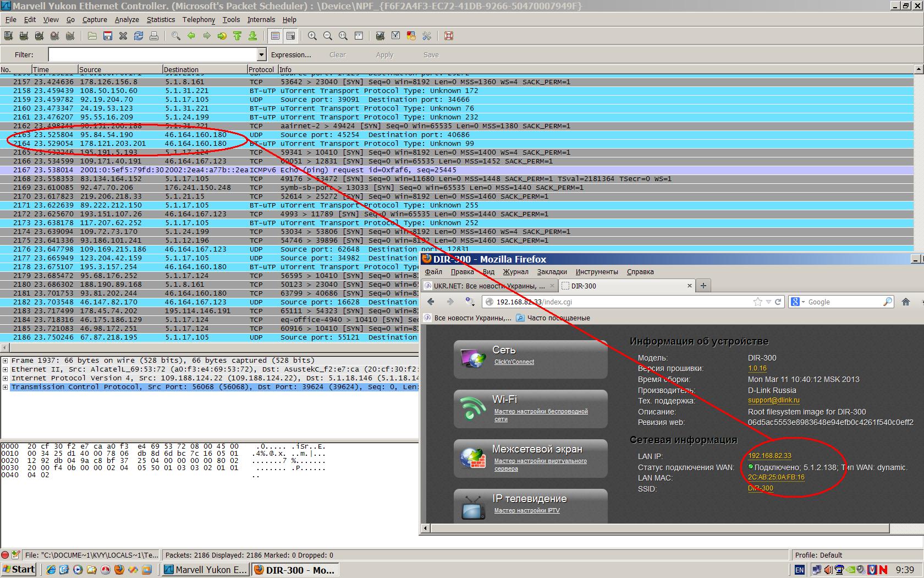Open the Statistics menu
The image size is (924, 578).
(161, 19)
